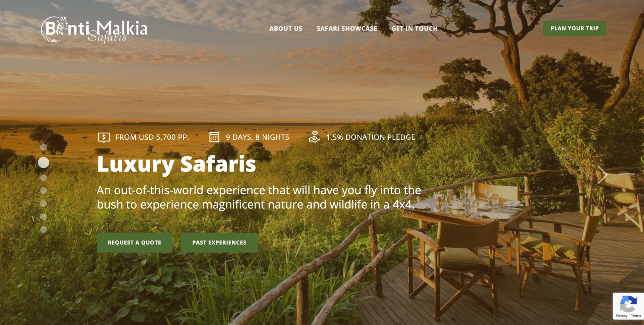
Task: Select the last slide indicator dot
Action: tap(43, 230)
